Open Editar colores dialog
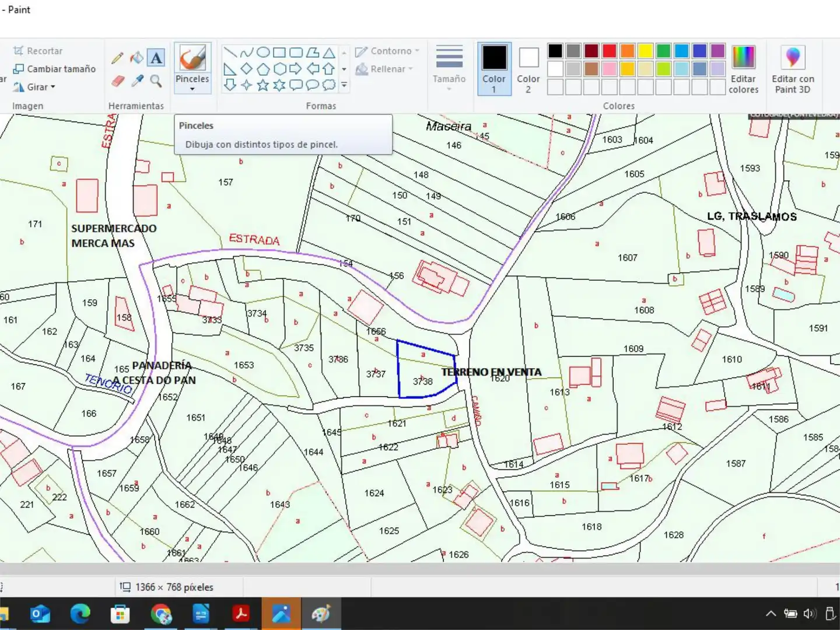840x630 pixels. pyautogui.click(x=744, y=69)
